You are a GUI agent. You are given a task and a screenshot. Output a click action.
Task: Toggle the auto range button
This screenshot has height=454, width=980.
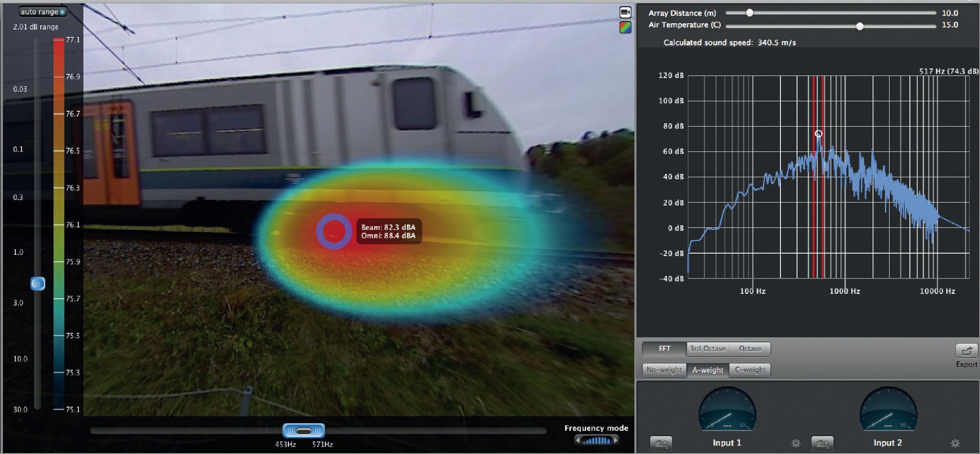point(43,12)
